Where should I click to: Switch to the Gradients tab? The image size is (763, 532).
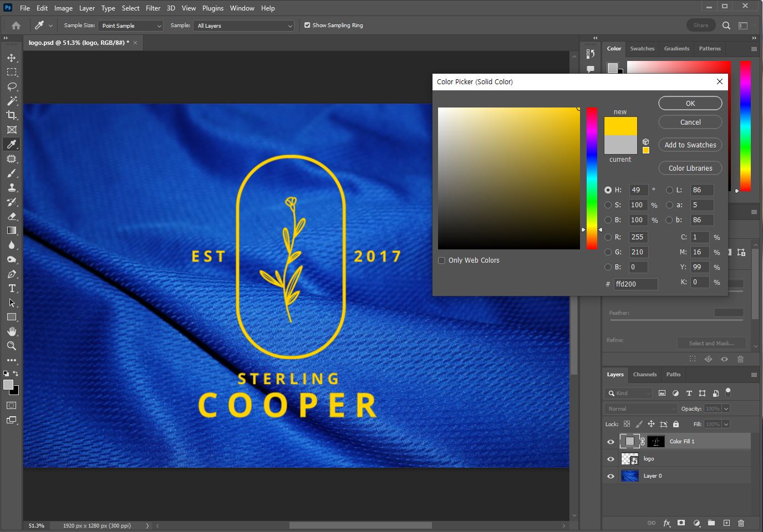[x=676, y=49]
